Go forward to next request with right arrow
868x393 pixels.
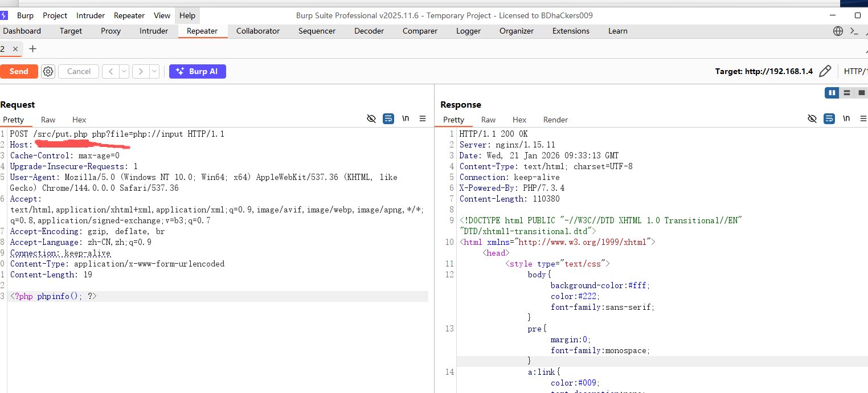point(141,71)
